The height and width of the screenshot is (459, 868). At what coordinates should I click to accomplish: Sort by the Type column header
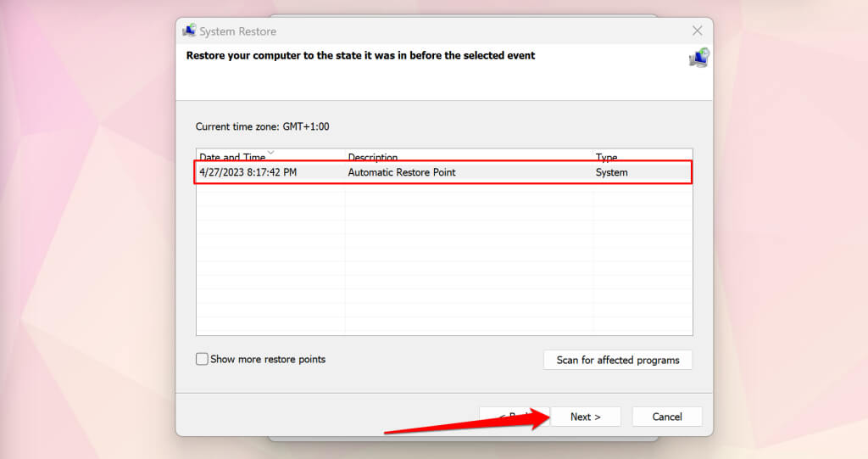pyautogui.click(x=643, y=156)
